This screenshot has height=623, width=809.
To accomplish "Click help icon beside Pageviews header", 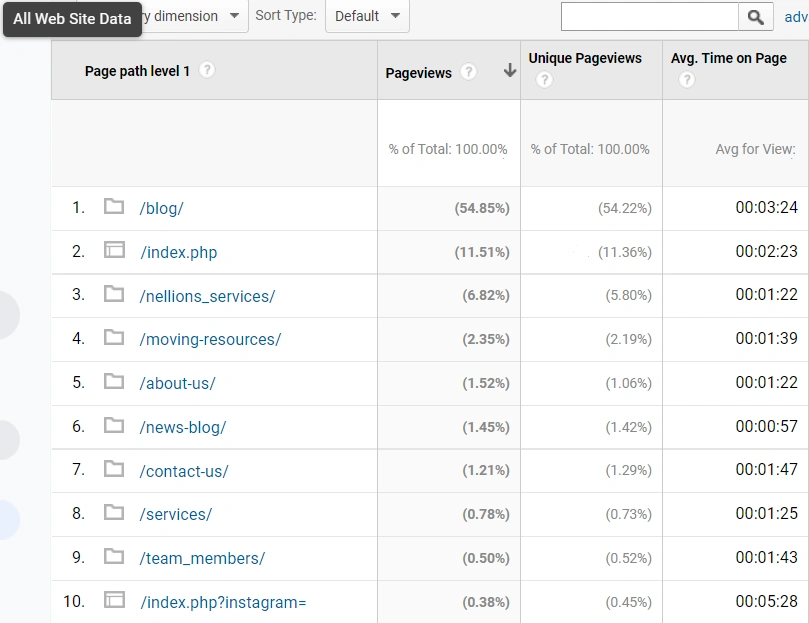I will [x=468, y=72].
